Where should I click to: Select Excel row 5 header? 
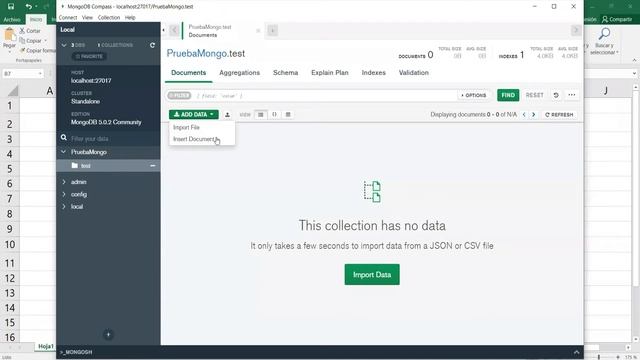9,169
